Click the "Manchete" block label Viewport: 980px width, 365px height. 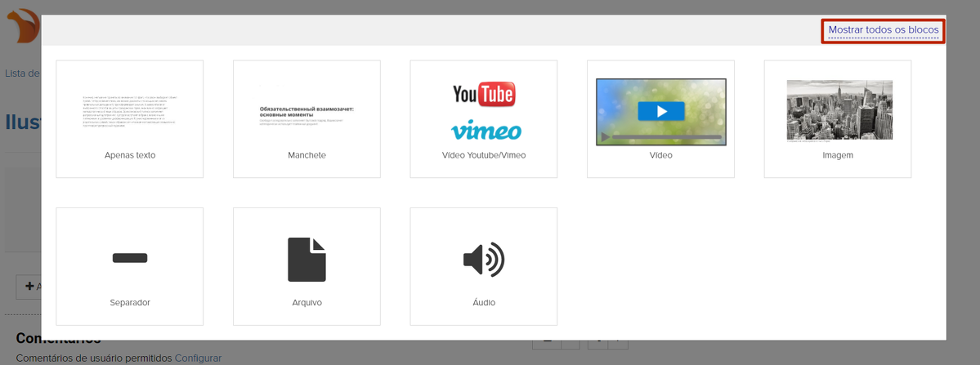pos(307,155)
